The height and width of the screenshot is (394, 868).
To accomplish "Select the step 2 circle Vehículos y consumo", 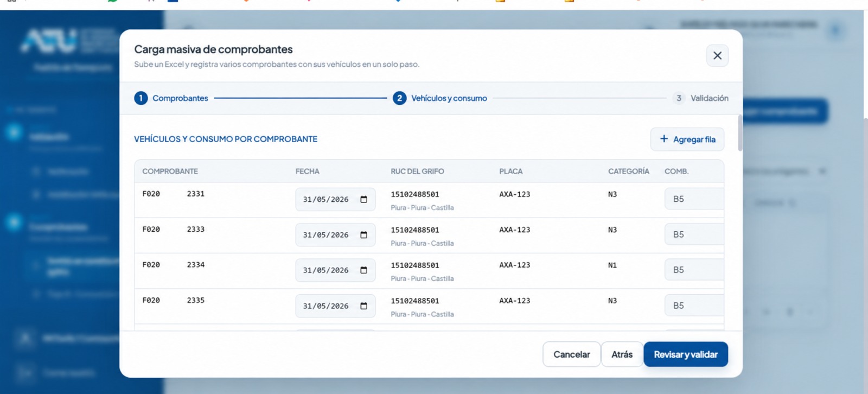I will point(399,98).
